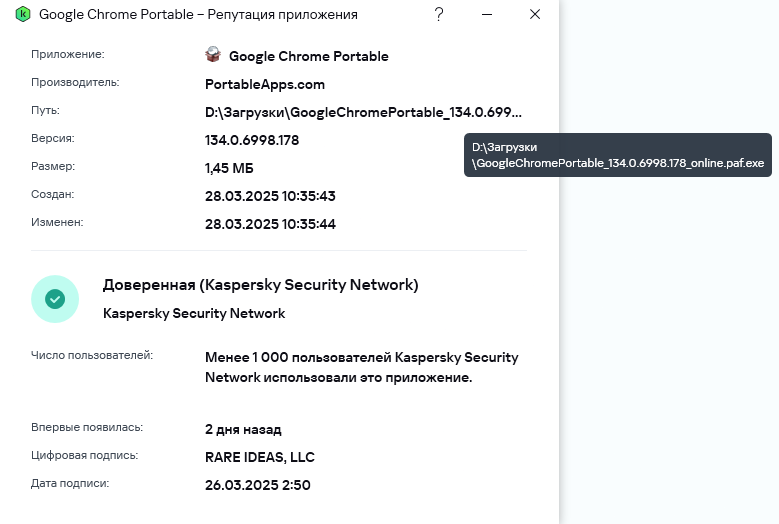Click the creation date 28.03.2025 10:35:43
Image resolution: width=779 pixels, height=524 pixels.
pos(270,196)
